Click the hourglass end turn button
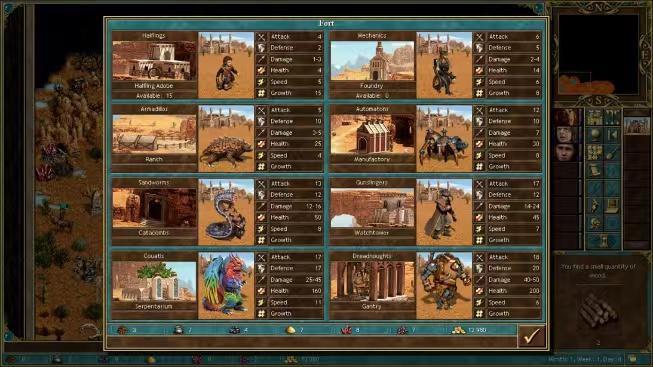 tap(603, 241)
